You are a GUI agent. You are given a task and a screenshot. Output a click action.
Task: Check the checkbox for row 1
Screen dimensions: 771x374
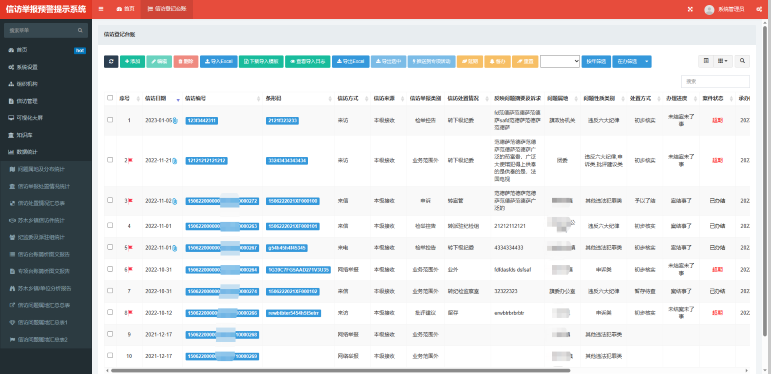[110, 119]
